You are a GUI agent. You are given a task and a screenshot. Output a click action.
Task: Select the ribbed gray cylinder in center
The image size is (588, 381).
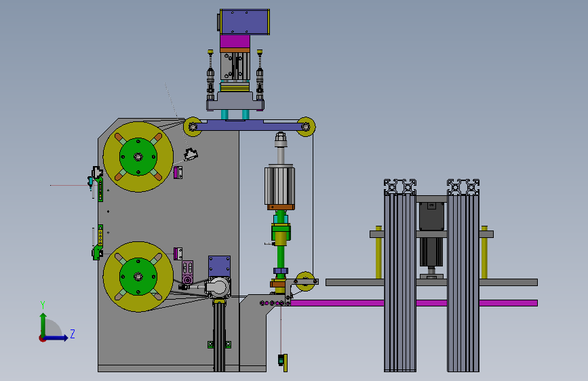click(x=279, y=185)
